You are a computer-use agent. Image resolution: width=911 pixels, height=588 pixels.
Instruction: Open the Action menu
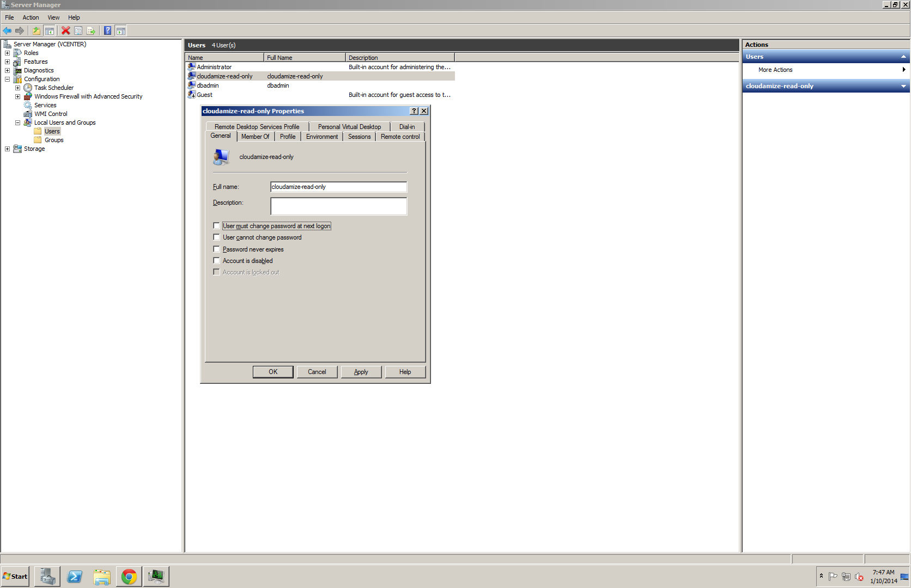click(31, 17)
